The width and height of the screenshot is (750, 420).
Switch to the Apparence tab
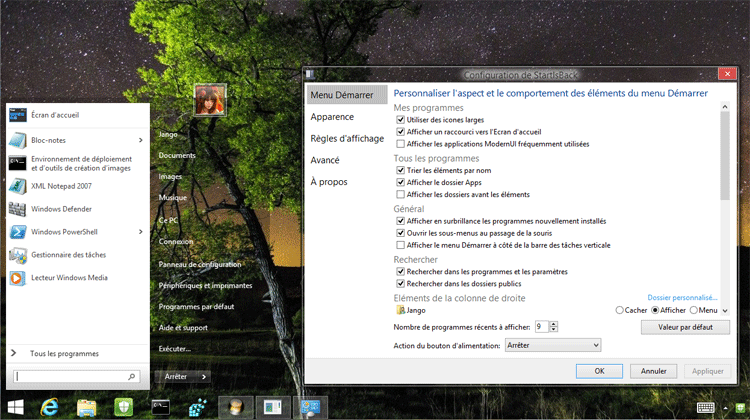click(332, 117)
